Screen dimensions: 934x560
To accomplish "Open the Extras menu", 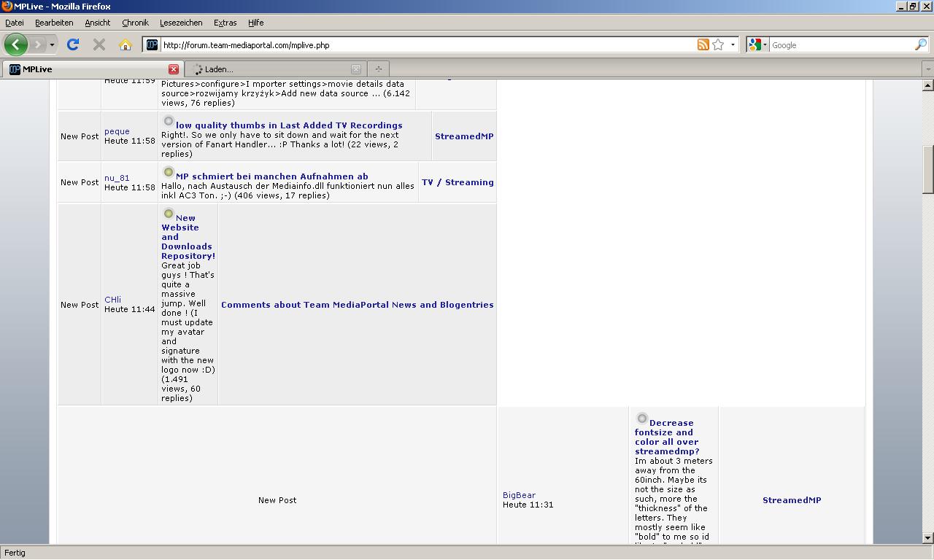I will (x=225, y=23).
